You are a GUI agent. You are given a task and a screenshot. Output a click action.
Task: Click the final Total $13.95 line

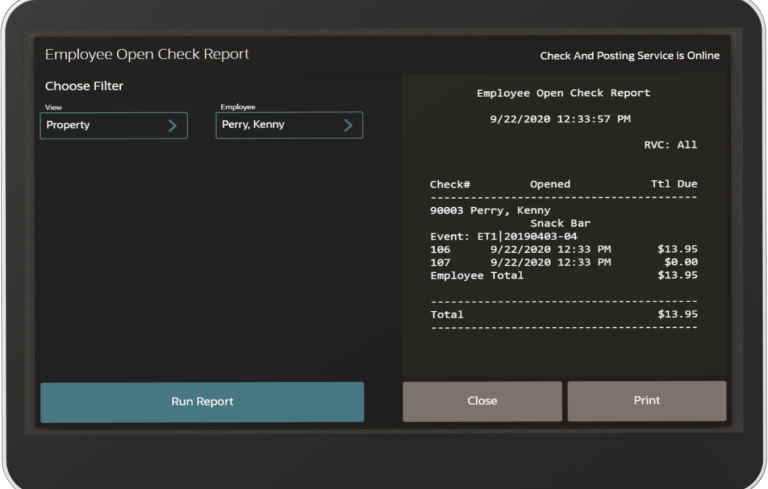(x=563, y=314)
